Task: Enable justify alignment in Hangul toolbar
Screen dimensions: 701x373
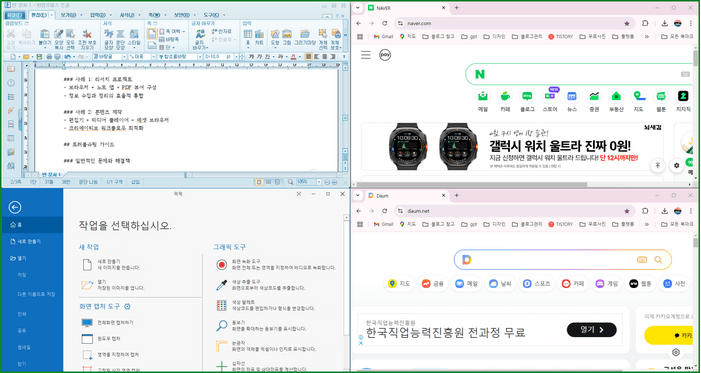Action: 308,57
